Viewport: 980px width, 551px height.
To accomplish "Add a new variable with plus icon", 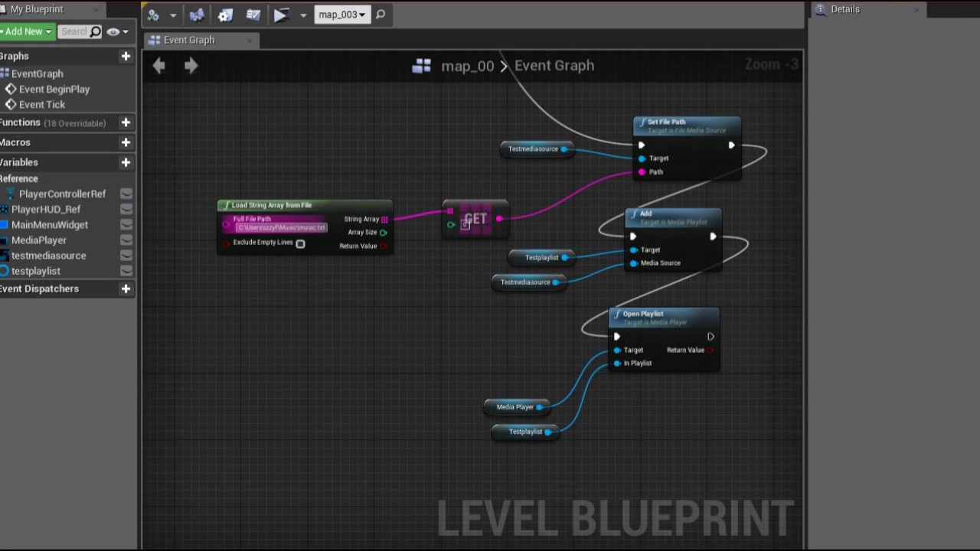I will pyautogui.click(x=126, y=162).
